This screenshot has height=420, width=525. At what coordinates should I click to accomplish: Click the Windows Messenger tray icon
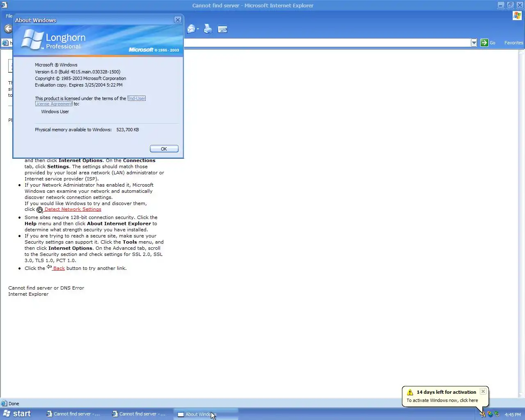coord(490,414)
